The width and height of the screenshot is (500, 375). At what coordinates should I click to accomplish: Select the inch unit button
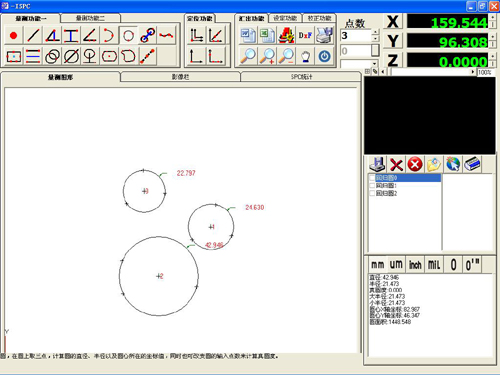415,265
